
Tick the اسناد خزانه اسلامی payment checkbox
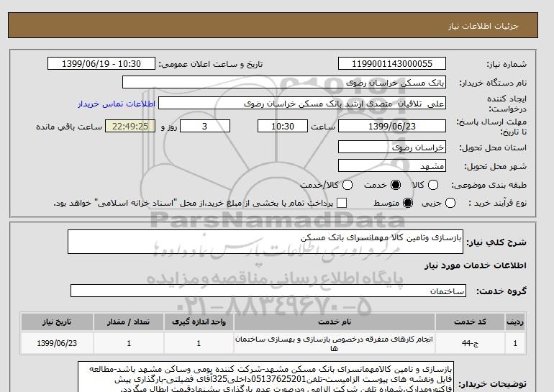[x=342, y=203]
